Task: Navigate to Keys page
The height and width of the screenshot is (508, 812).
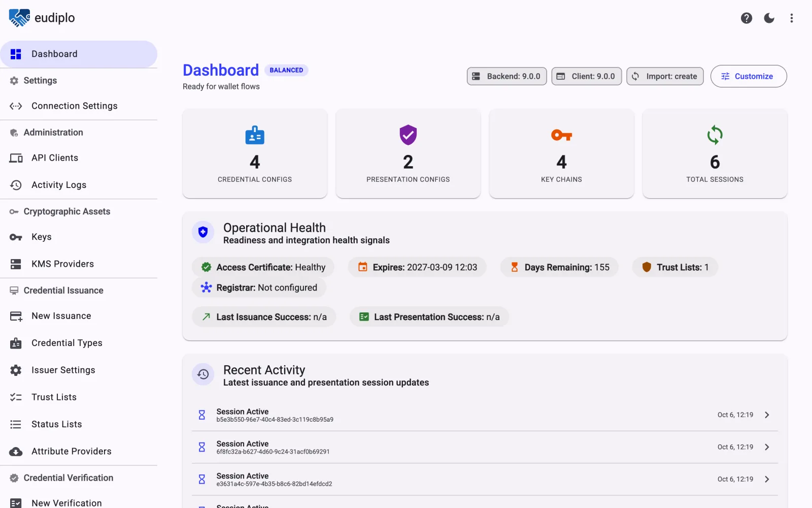Action: tap(79, 237)
